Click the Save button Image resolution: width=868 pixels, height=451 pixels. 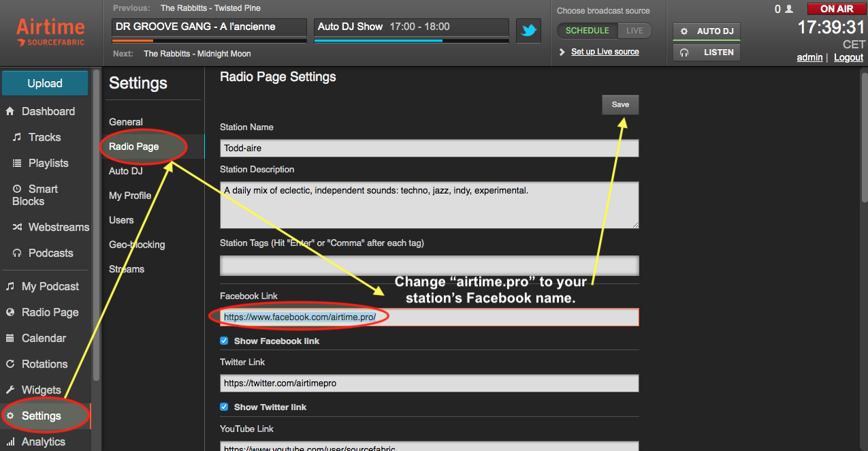(x=620, y=104)
